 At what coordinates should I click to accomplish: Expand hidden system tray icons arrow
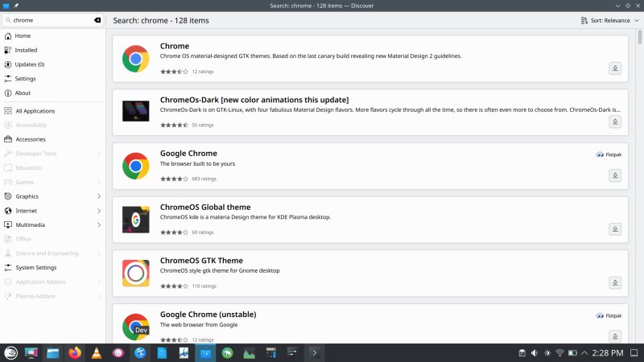(x=584, y=353)
